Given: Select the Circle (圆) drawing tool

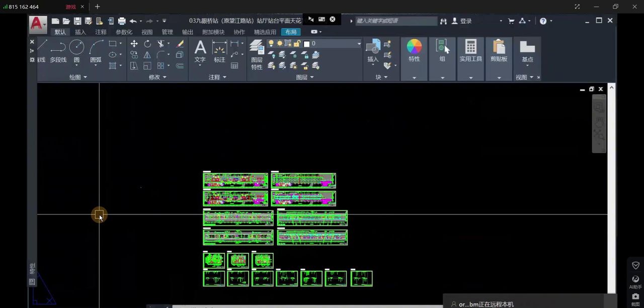Looking at the screenshot, I should click(x=76, y=48).
